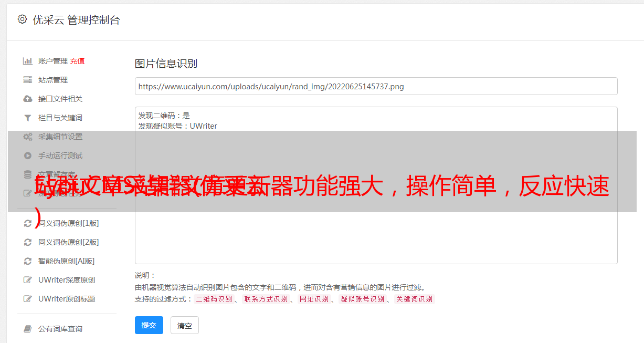Click the play circle icon for 手动运行测试
Screen dimensions: 644x343
pos(28,155)
